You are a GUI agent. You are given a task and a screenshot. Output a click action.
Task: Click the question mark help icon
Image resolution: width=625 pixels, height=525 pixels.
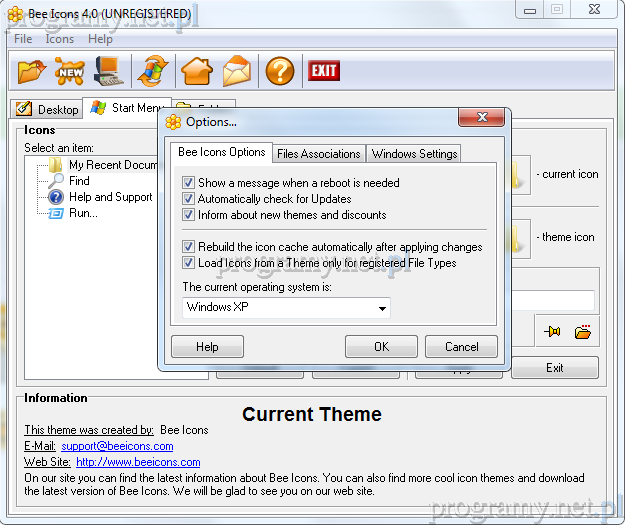[x=280, y=71]
